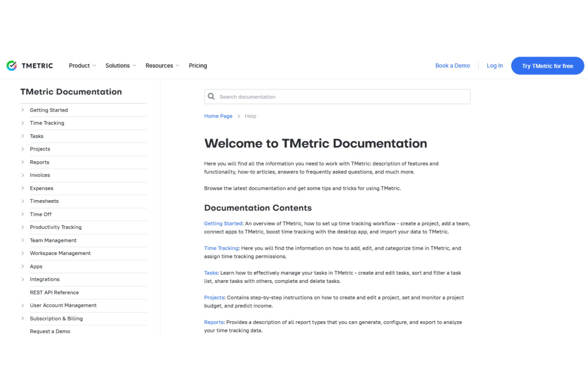Expand the Team Management chevron
Screen dimensions: 588x392
click(x=23, y=240)
